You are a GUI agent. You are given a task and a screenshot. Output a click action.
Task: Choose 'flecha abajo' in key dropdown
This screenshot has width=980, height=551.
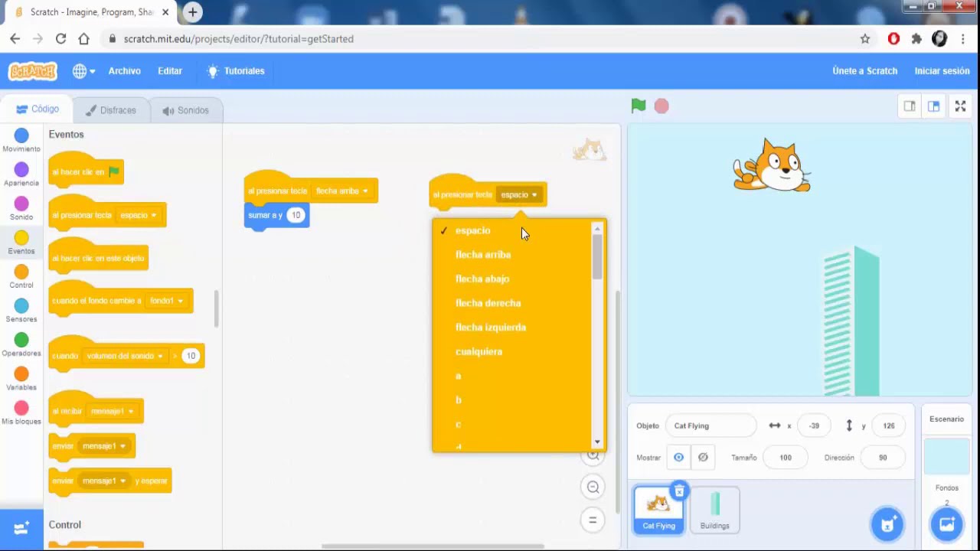(482, 279)
